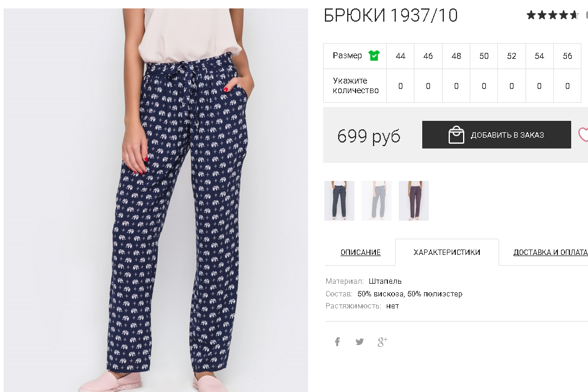Click the main elephant pants product image
Screen dimensions: 588x392
[156, 200]
